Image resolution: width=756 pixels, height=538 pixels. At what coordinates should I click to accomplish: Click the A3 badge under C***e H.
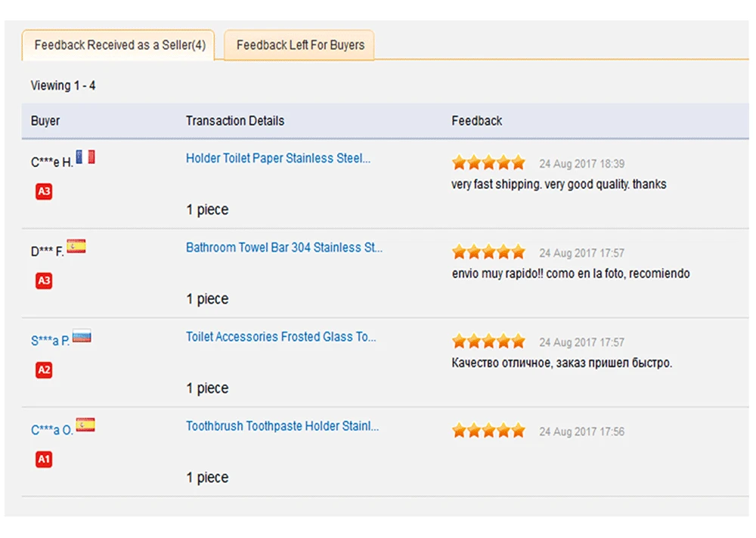44,192
